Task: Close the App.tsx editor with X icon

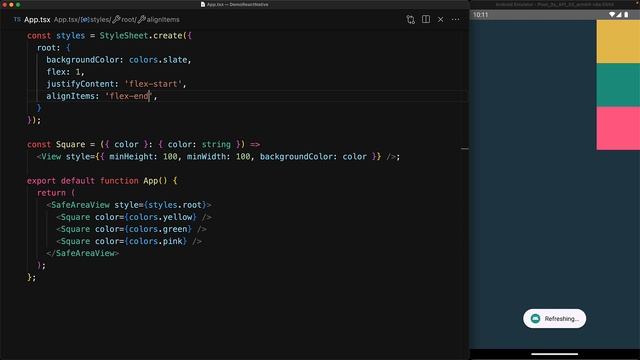Action: (x=441, y=20)
